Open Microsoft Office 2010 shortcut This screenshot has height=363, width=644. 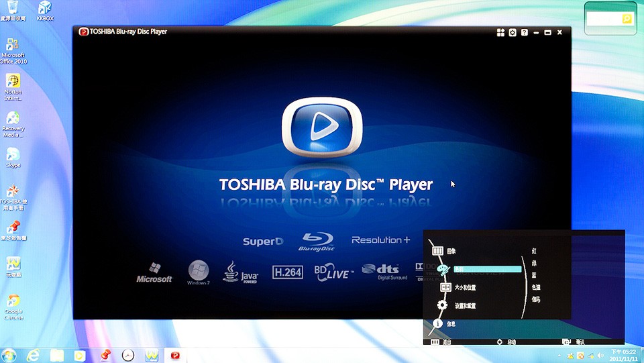tap(13, 50)
